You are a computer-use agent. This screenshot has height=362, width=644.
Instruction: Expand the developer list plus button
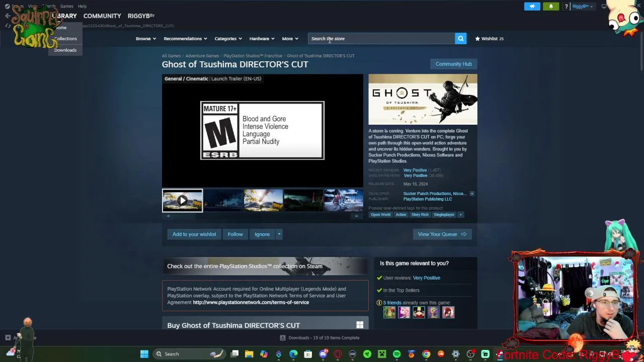(x=471, y=194)
